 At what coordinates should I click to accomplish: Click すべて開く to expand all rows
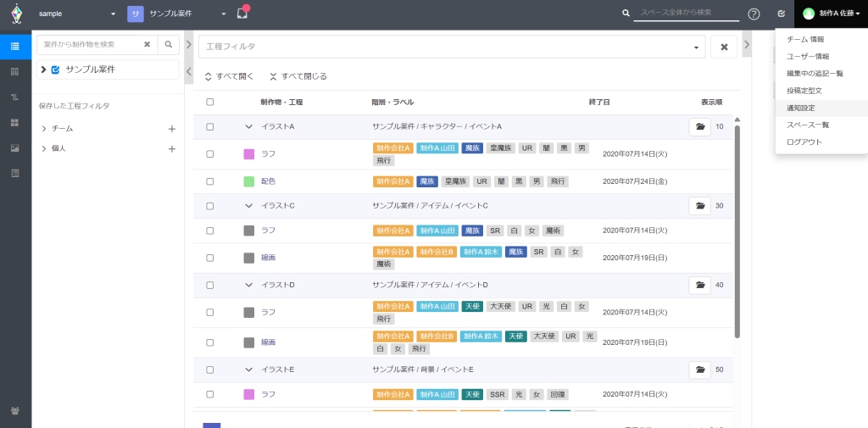pos(229,76)
